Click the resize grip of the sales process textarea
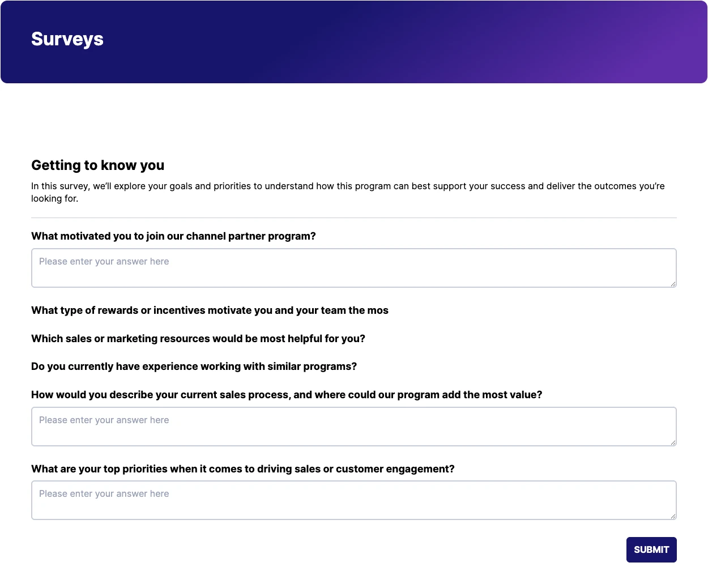The height and width of the screenshot is (588, 708). pos(673,442)
